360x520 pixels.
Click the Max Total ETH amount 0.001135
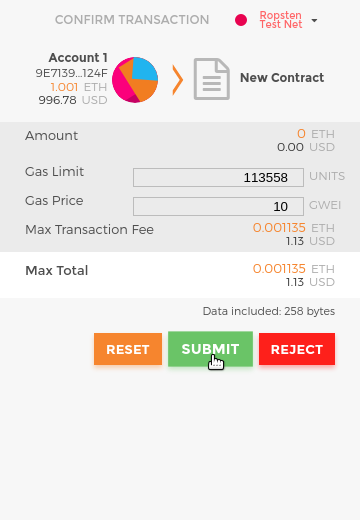tap(279, 269)
